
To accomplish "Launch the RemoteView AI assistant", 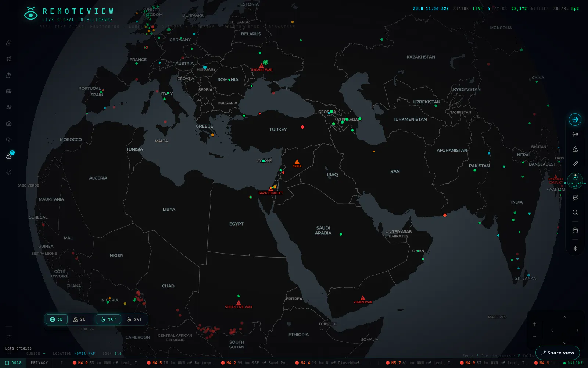I will tap(575, 180).
